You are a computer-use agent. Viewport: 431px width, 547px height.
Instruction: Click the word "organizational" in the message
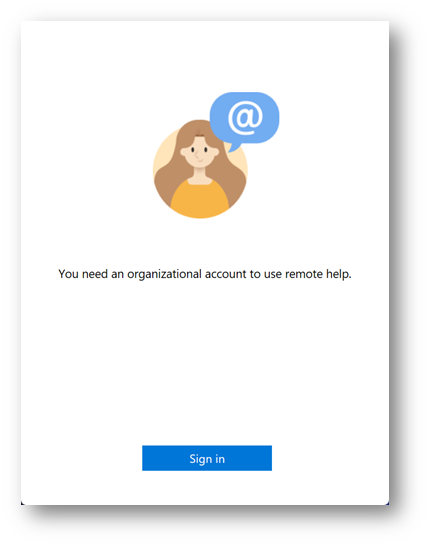tap(164, 274)
